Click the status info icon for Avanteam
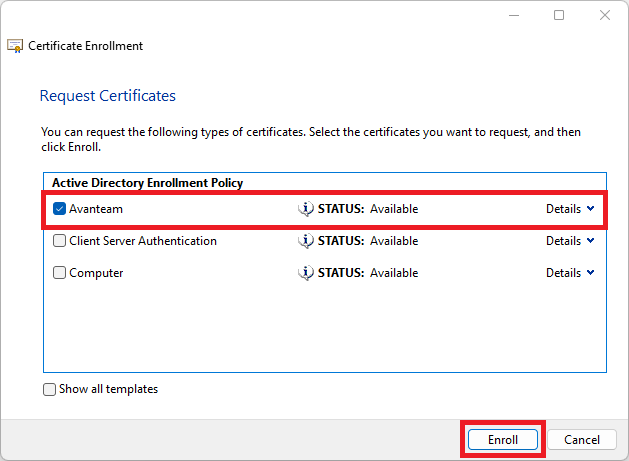The height and width of the screenshot is (461, 629). pyautogui.click(x=306, y=209)
